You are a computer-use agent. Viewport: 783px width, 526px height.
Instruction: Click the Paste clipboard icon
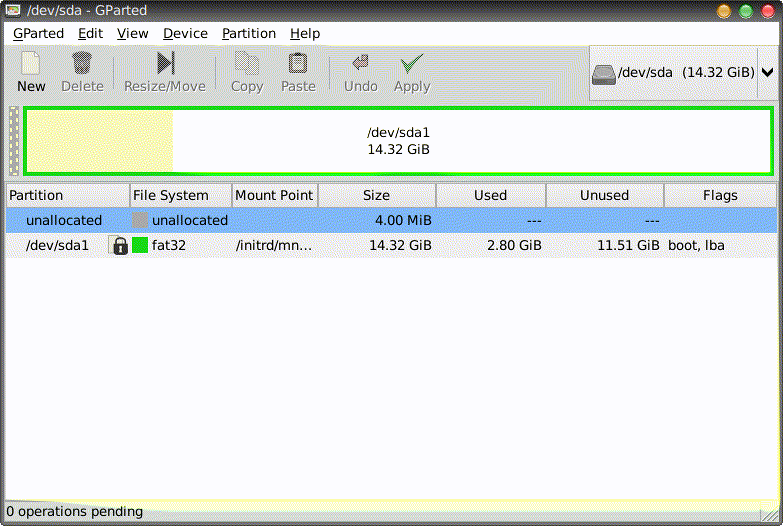(298, 64)
